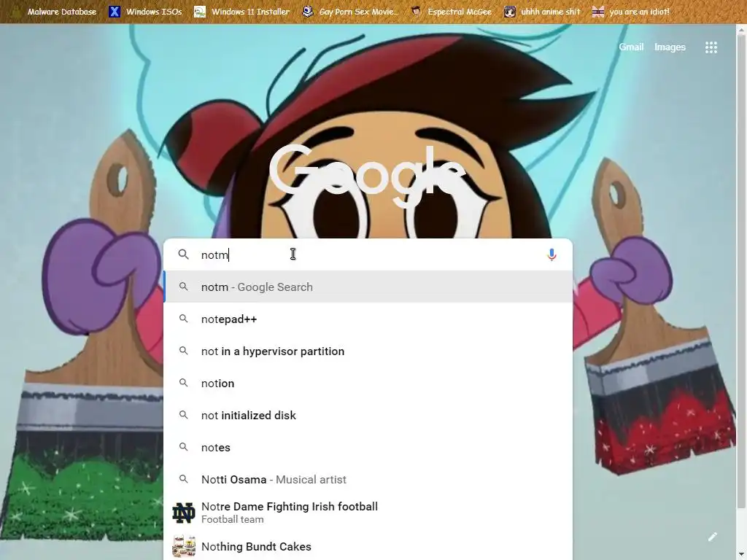747x560 pixels.
Task: Click the Windows ISOs bookmark favicon
Action: click(x=115, y=12)
